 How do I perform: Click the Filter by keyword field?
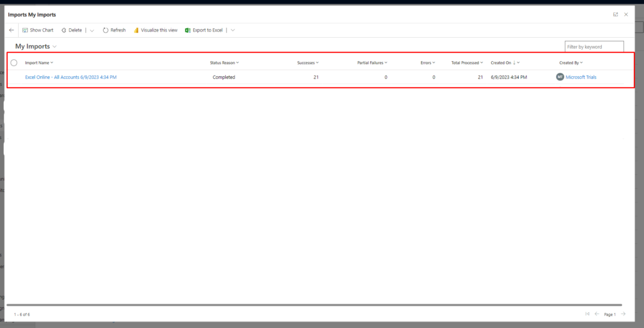click(594, 47)
